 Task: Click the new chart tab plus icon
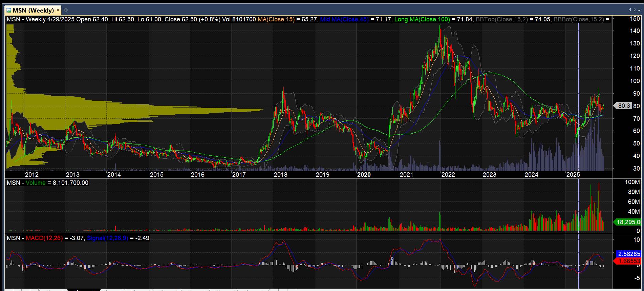[66, 10]
